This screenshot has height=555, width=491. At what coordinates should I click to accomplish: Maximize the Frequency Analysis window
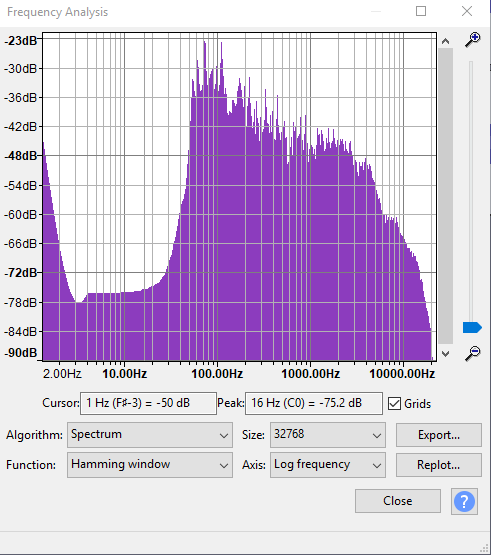click(x=421, y=11)
